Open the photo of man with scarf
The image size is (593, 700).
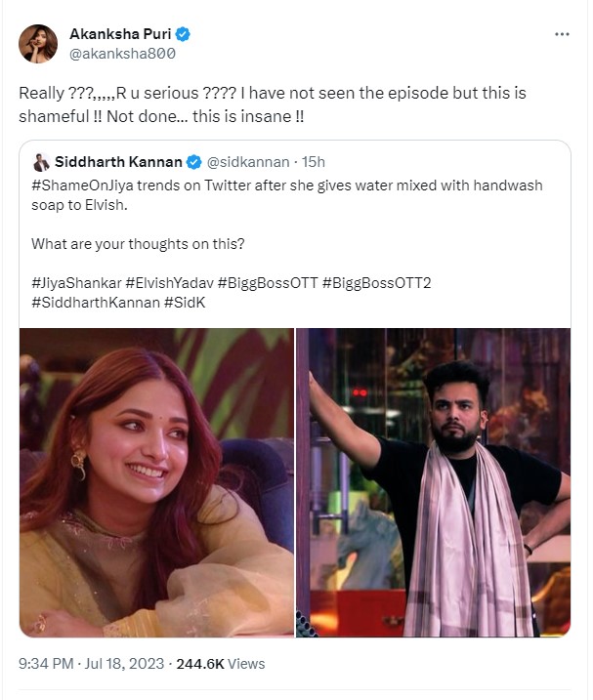(434, 482)
